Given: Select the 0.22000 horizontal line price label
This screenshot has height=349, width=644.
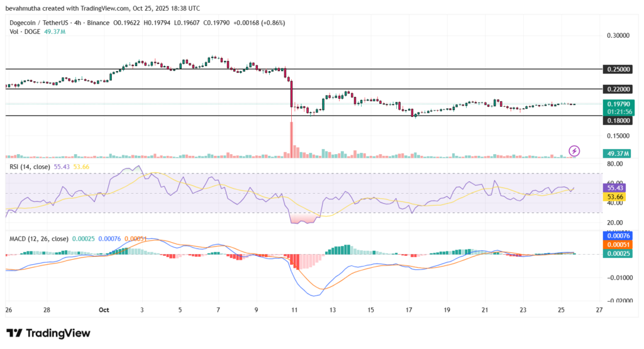Looking at the screenshot, I should [618, 90].
